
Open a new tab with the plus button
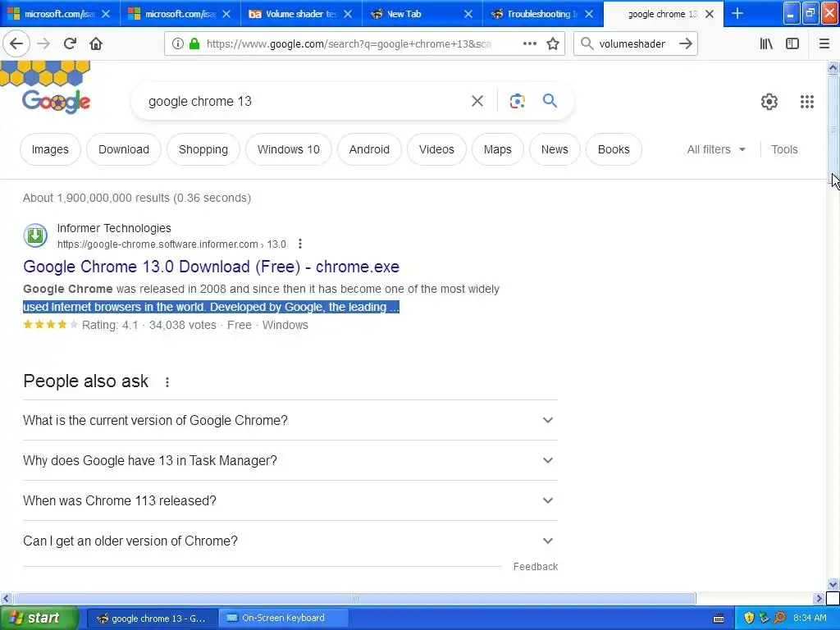click(x=737, y=13)
